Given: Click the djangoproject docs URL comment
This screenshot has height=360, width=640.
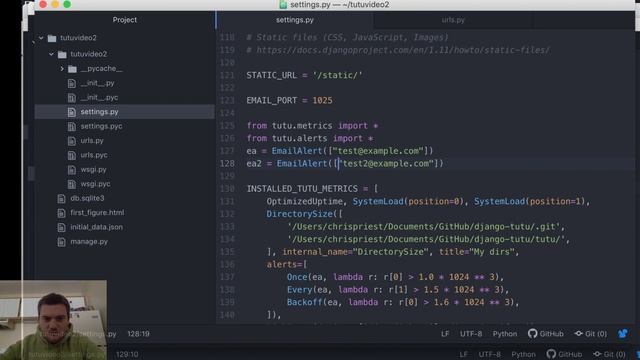Looking at the screenshot, I should pos(403,50).
